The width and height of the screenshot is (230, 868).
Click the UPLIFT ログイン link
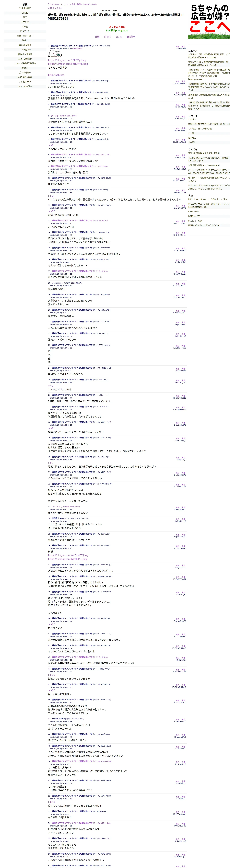pos(55,8)
